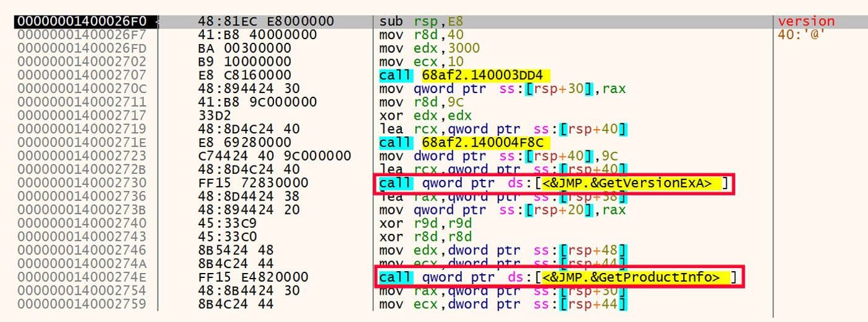Image resolution: width=868 pixels, height=322 pixels.
Task: Click the 'mov r8d,40' instruction
Action: point(421,35)
